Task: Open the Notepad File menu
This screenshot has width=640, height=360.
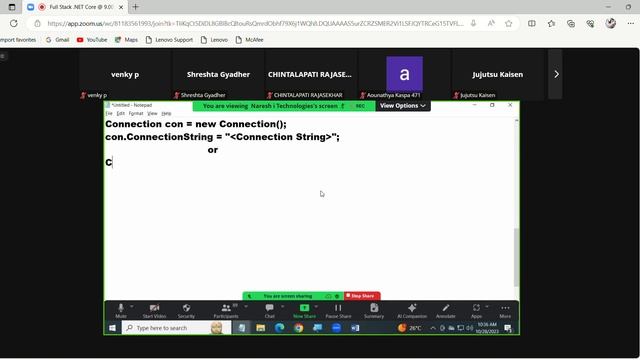Action: (x=109, y=113)
